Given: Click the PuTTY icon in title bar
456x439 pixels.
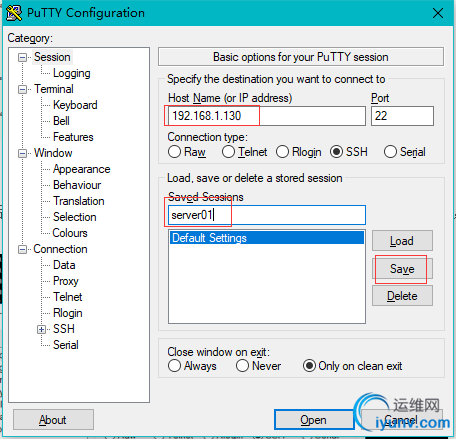Looking at the screenshot, I should click(14, 13).
